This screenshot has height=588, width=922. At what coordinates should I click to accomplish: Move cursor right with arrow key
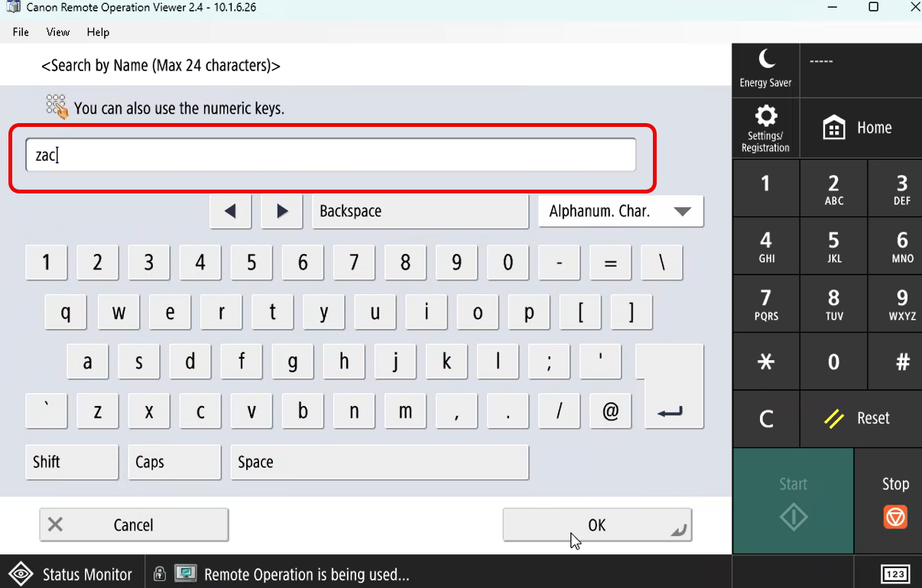click(x=281, y=212)
